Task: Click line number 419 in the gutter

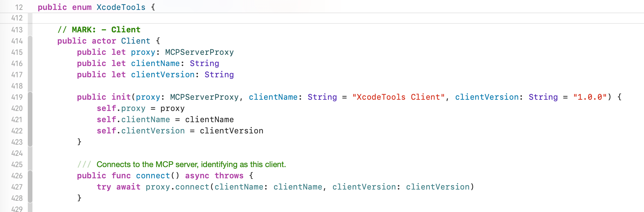Action: [x=17, y=97]
